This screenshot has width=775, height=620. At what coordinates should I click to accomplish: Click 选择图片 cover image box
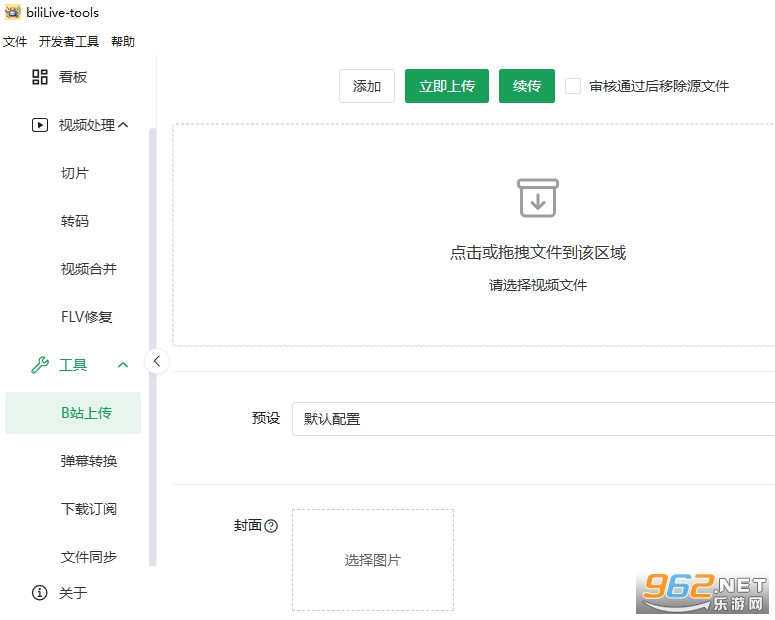[373, 560]
